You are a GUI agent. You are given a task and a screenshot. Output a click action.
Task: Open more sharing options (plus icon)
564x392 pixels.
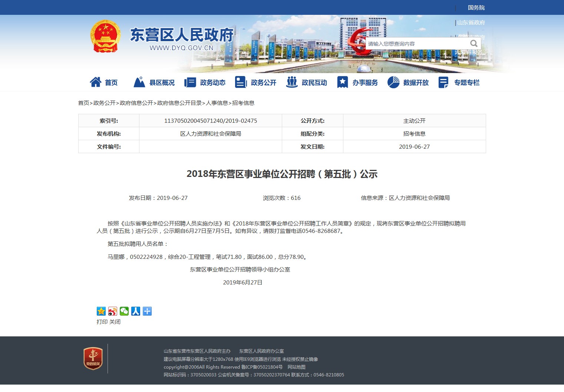147,311
